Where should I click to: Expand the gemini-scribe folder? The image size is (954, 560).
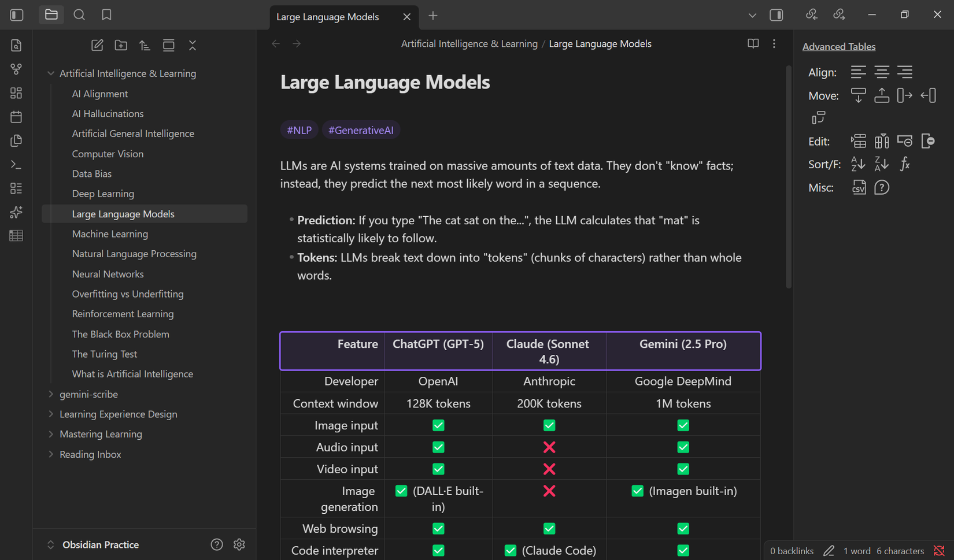point(51,394)
